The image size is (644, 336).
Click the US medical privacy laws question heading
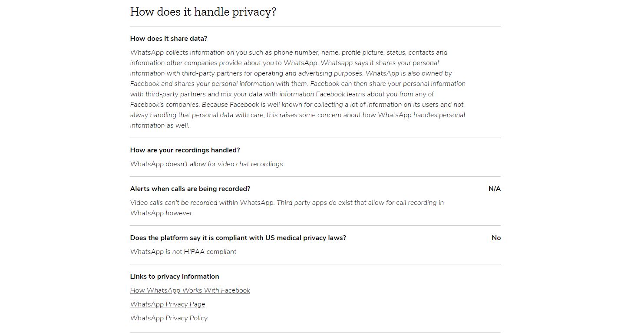click(238, 238)
